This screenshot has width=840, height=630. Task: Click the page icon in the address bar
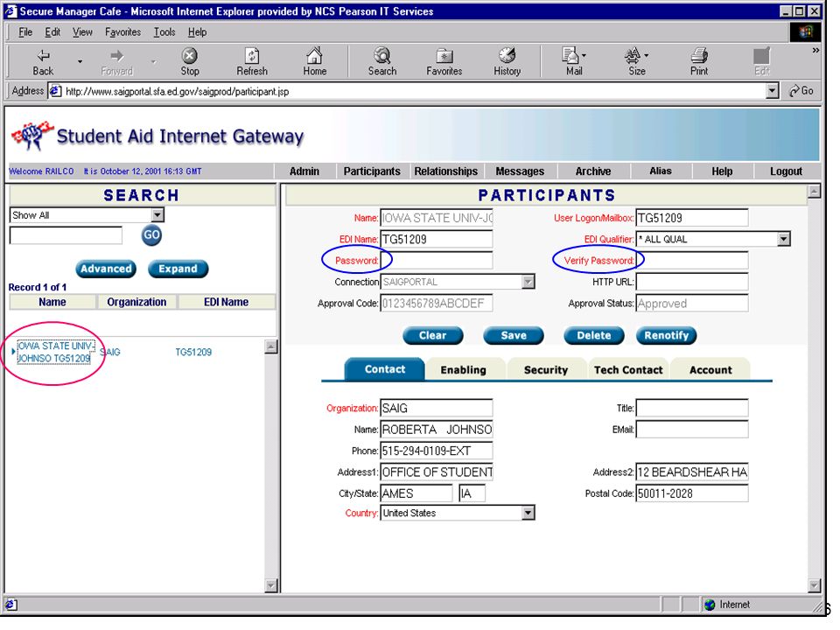pos(55,91)
